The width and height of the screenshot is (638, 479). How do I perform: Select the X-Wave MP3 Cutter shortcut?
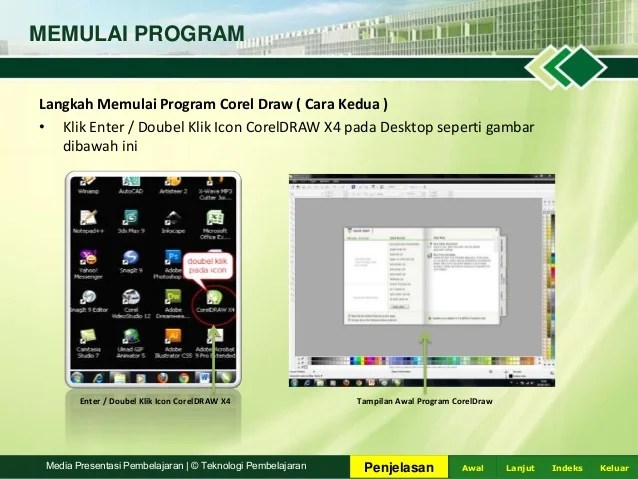click(x=215, y=189)
